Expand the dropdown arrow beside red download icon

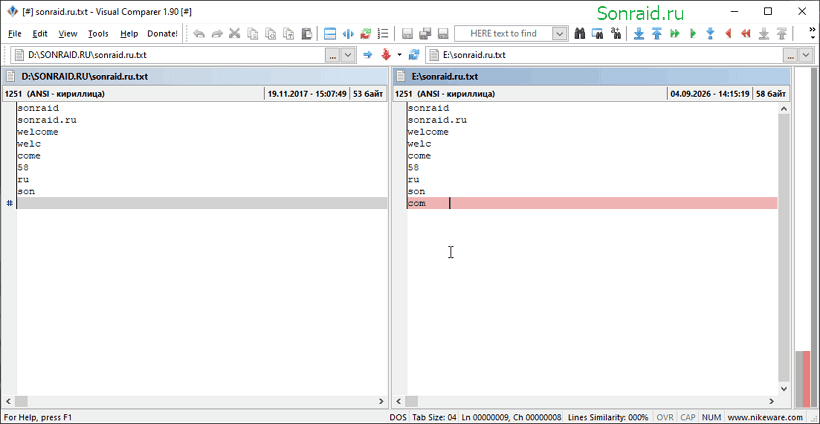point(400,55)
